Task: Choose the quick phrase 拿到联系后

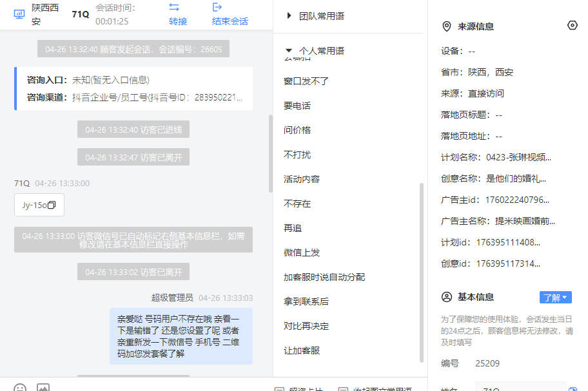Action: 306,301
